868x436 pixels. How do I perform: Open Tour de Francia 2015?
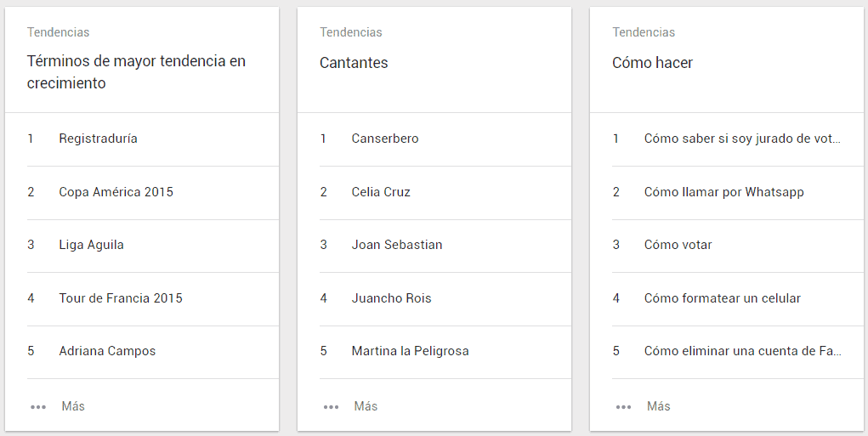coord(120,298)
